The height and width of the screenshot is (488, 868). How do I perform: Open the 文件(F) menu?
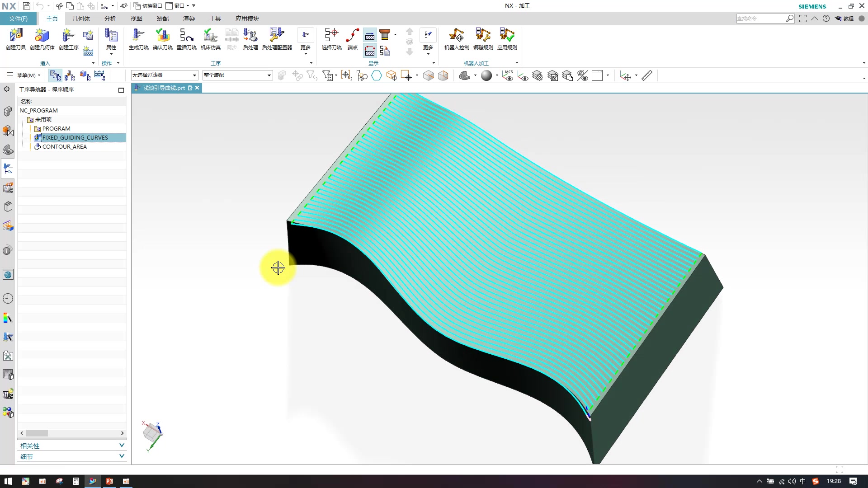pos(18,19)
